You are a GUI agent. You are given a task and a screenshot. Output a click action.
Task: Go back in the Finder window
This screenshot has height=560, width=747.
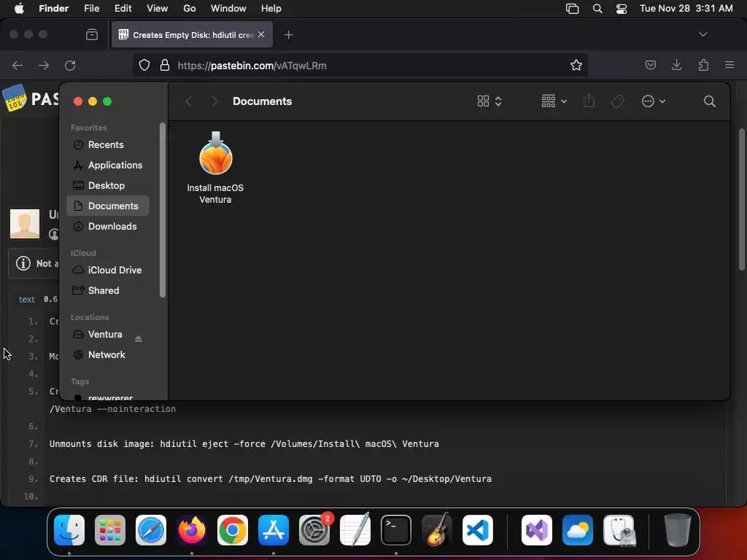click(189, 101)
